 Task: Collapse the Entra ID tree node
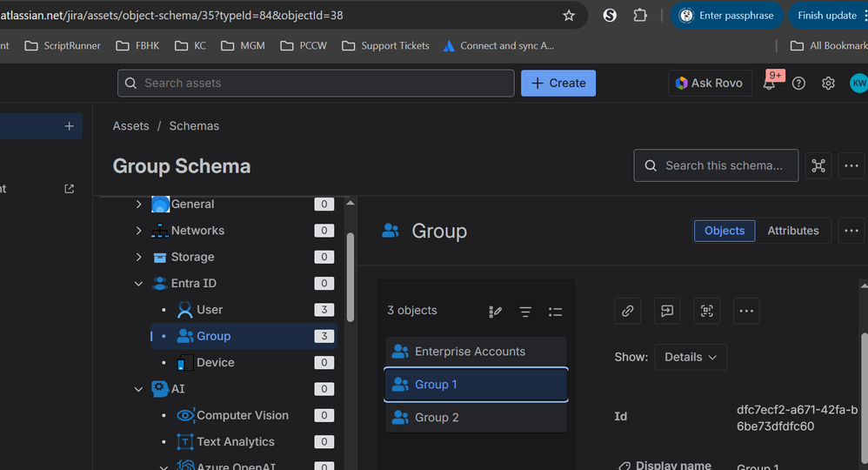click(138, 284)
